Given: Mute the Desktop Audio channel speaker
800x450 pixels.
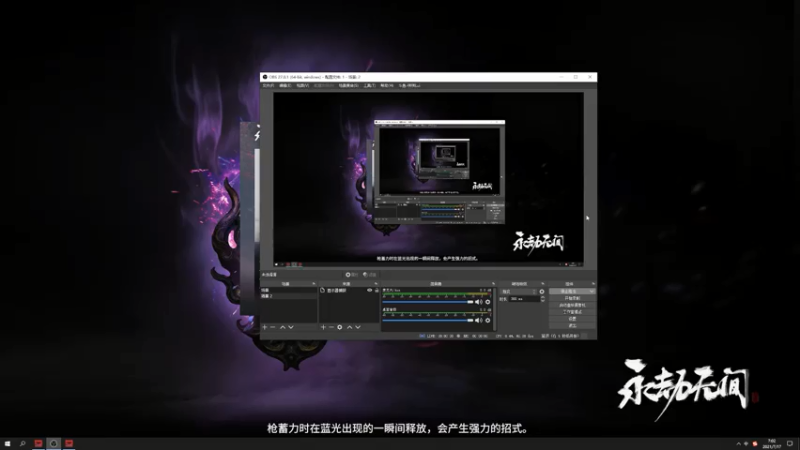Looking at the screenshot, I should coord(478,320).
